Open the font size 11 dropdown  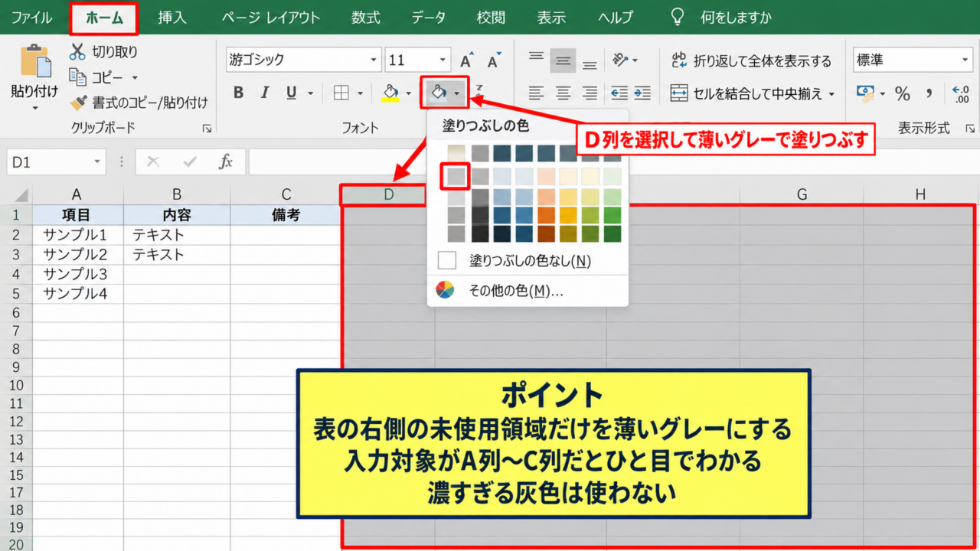click(x=443, y=60)
